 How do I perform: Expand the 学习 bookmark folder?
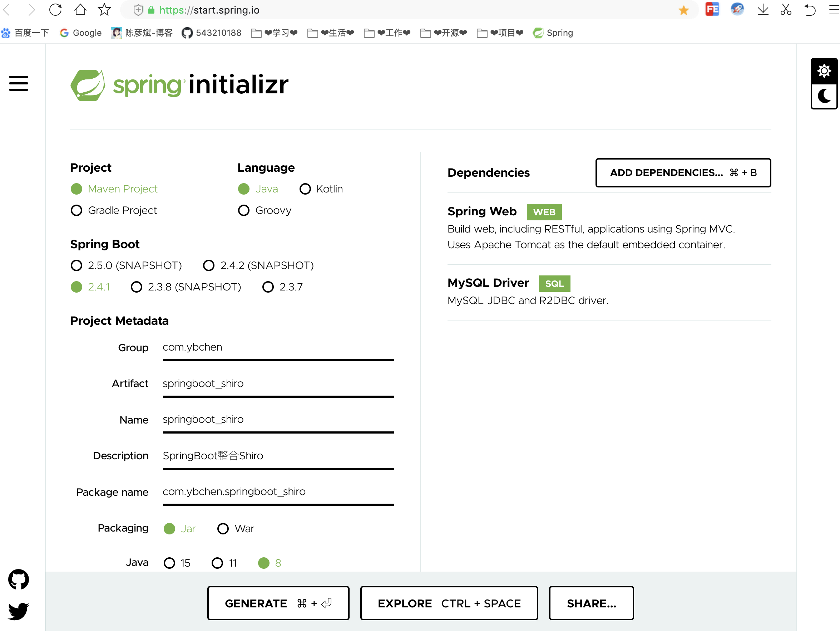(274, 33)
